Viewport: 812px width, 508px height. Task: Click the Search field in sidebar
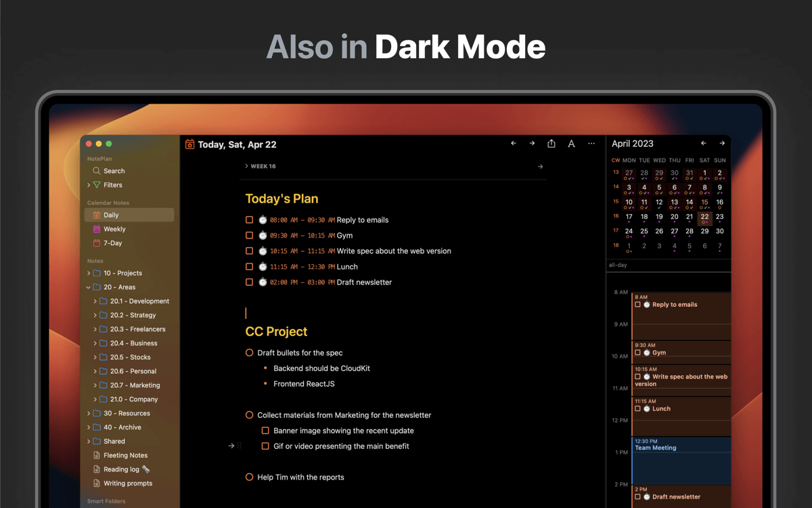click(114, 171)
